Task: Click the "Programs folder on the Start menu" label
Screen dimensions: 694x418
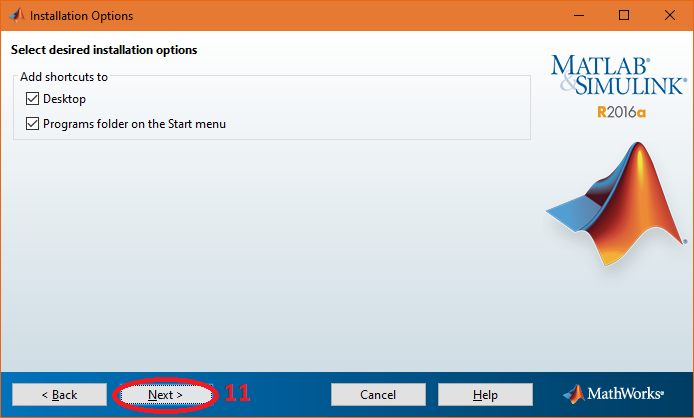Action: [134, 124]
